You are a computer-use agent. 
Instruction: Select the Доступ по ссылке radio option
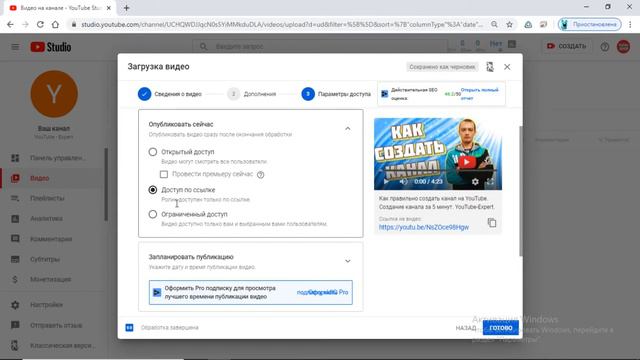click(153, 190)
